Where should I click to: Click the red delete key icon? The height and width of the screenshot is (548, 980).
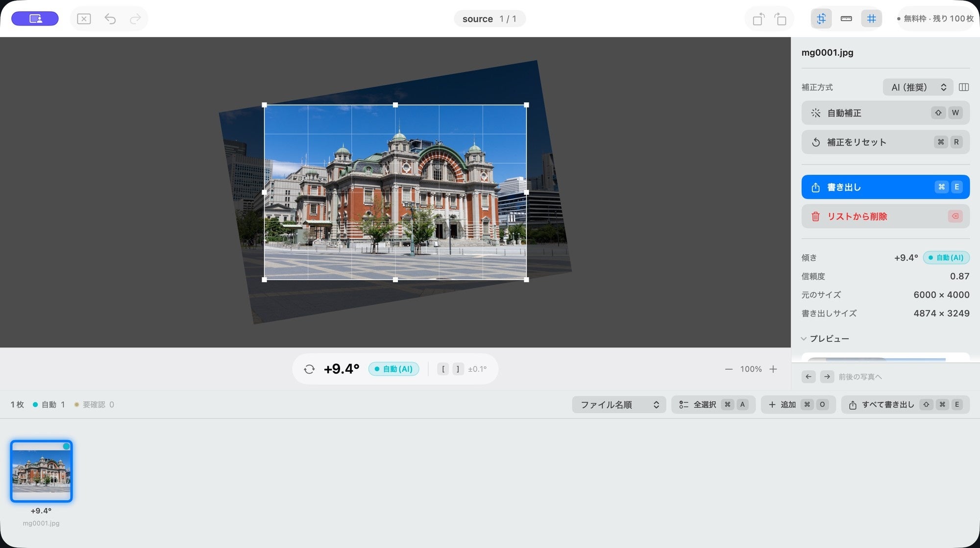point(955,216)
